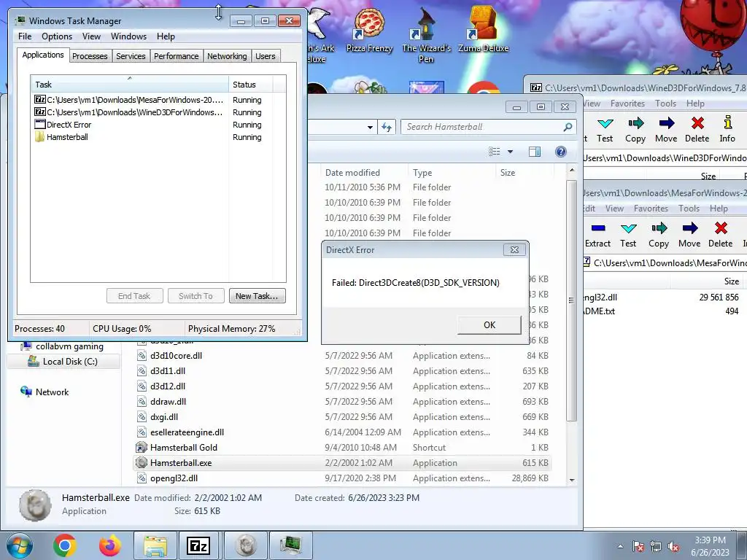Select esellerateengine.dll file
The width and height of the screenshot is (747, 560).
(x=342, y=432)
